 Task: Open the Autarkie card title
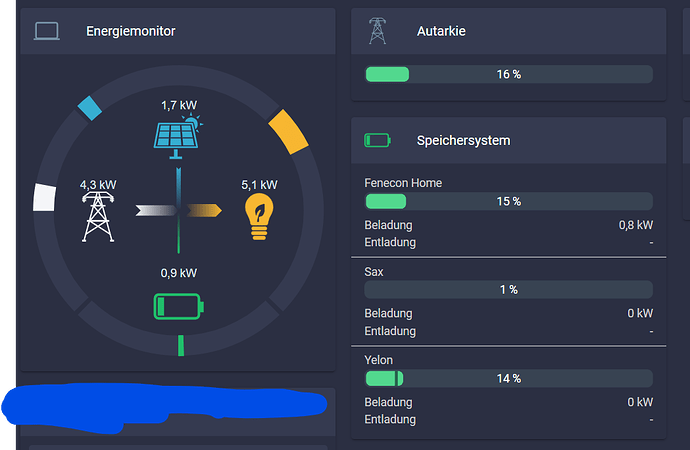[441, 31]
